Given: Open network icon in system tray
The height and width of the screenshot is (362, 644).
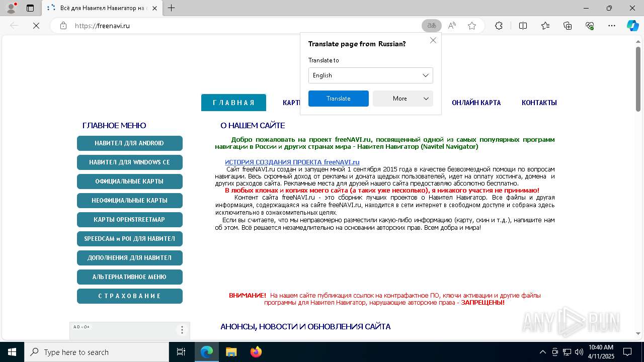Looking at the screenshot, I should click(x=567, y=352).
